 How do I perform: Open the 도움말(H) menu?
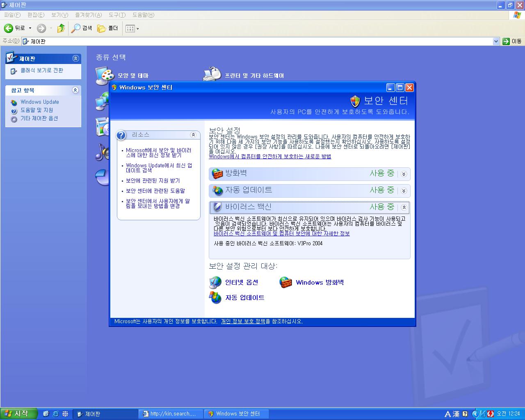[143, 15]
